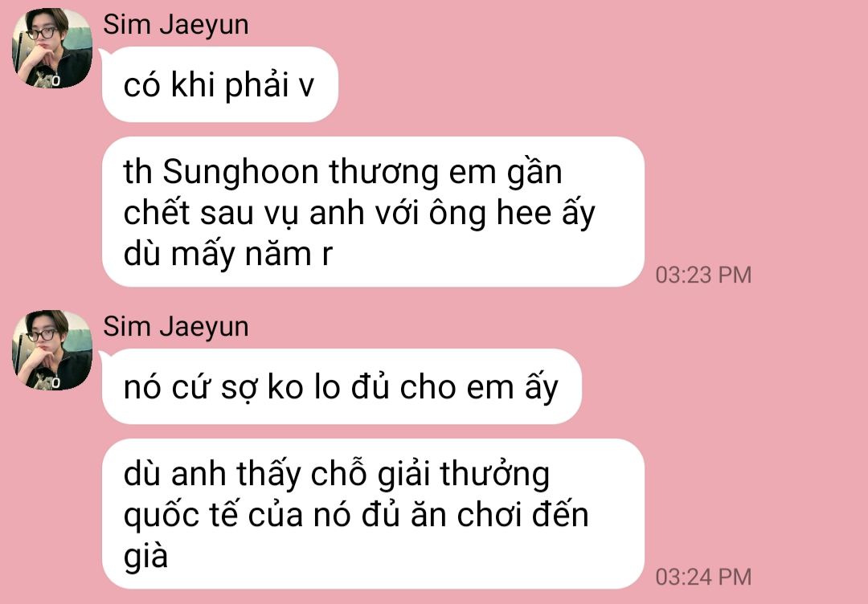Click the 03:24 PM timestamp
The width and height of the screenshot is (868, 604).
pyautogui.click(x=703, y=577)
